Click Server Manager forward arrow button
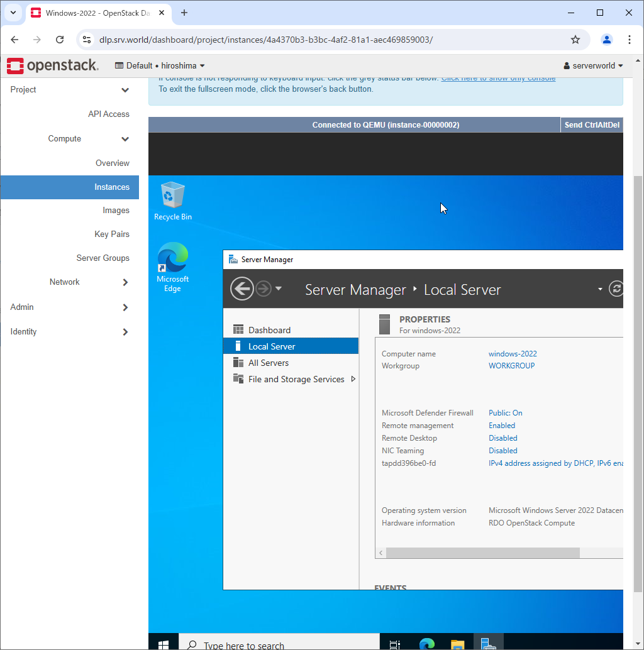Screen dimensions: 644x650 pos(264,289)
